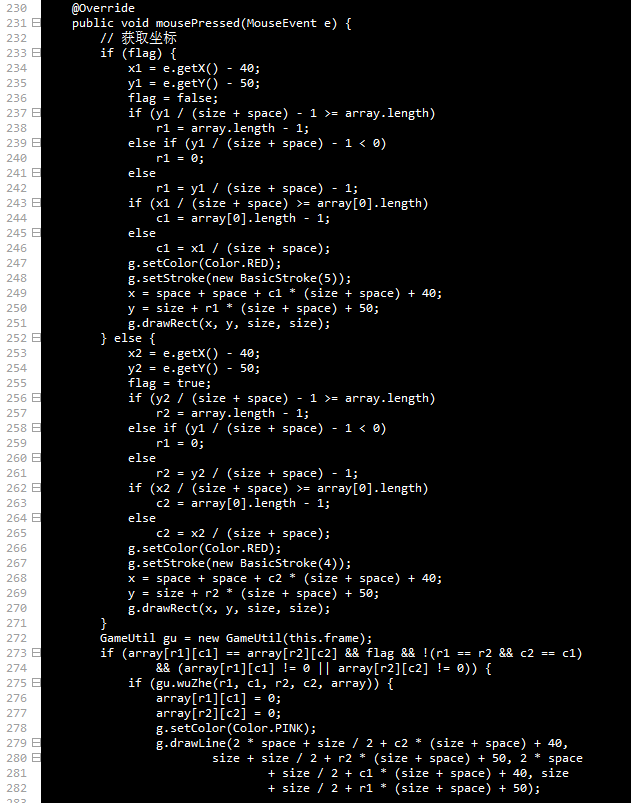The image size is (631, 803).
Task: Collapse the if (flag) block at line 233
Action: 36,53
